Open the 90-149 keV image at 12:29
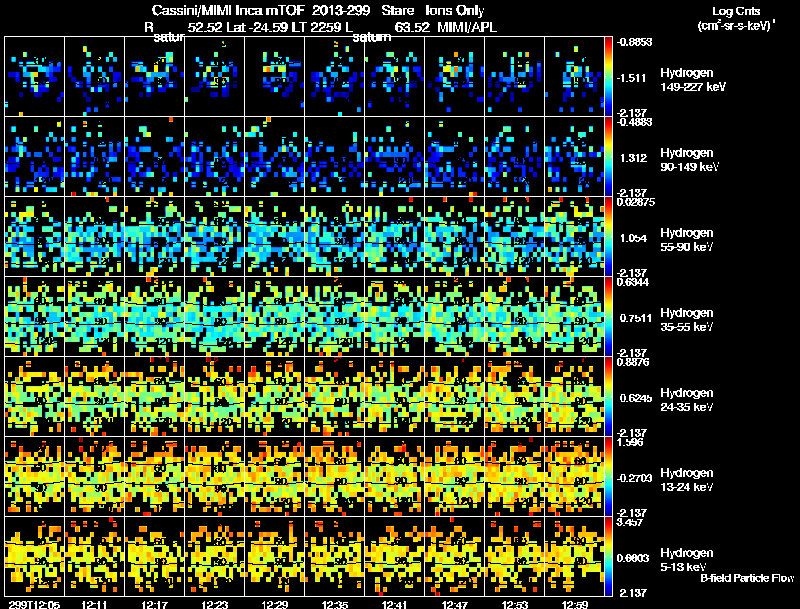 [274, 157]
